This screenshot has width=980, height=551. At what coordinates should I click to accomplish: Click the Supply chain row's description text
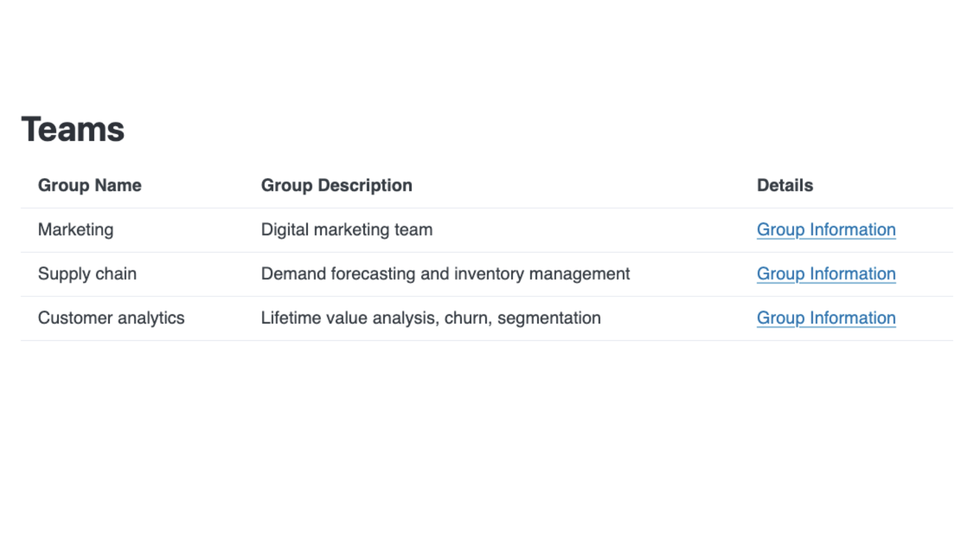[445, 274]
